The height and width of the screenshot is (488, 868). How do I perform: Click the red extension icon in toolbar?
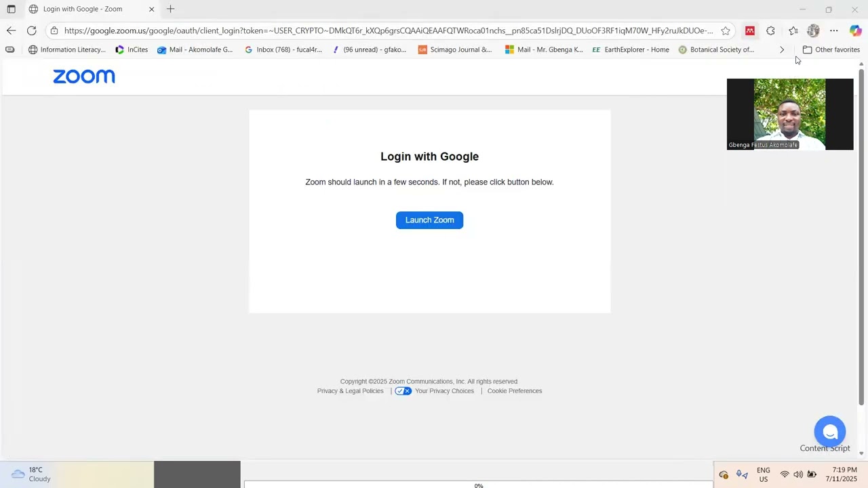(x=749, y=30)
